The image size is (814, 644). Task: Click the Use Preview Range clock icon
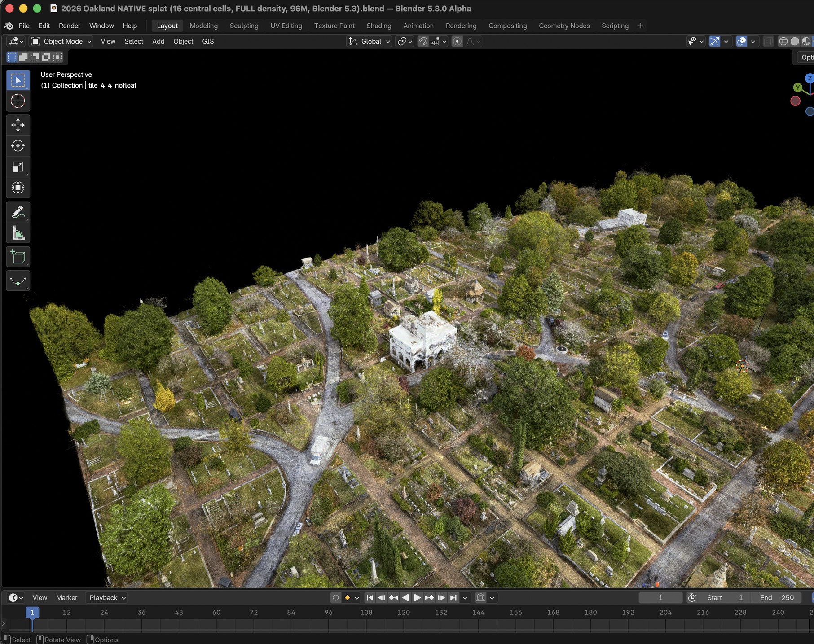coord(692,598)
